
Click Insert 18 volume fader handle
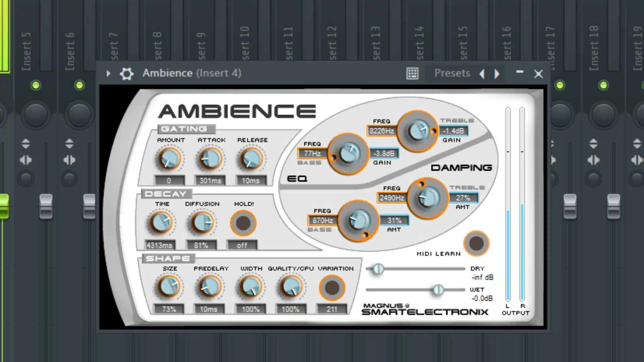pos(613,207)
